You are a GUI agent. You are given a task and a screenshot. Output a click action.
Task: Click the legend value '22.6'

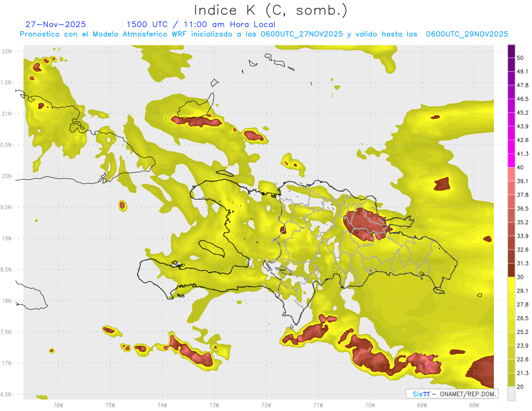click(523, 360)
